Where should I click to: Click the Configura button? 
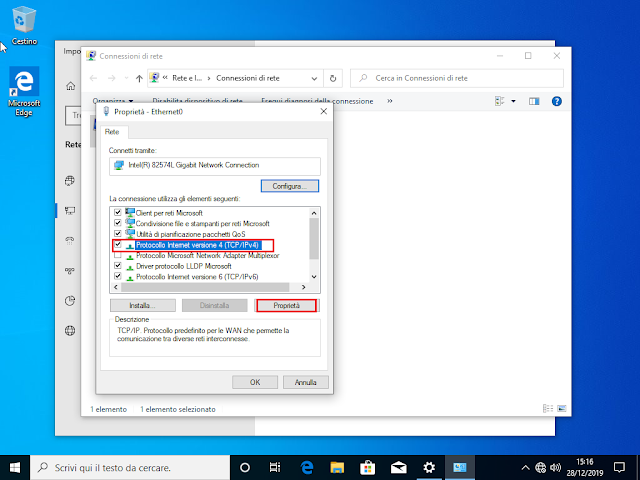[x=290, y=186]
